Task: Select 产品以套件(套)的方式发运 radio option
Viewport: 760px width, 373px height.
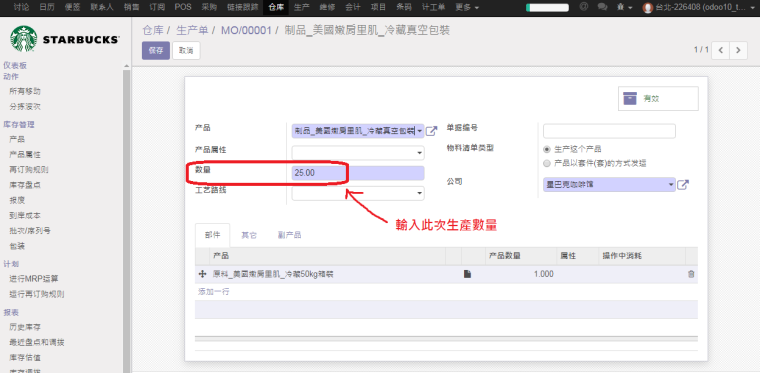Action: click(547, 164)
